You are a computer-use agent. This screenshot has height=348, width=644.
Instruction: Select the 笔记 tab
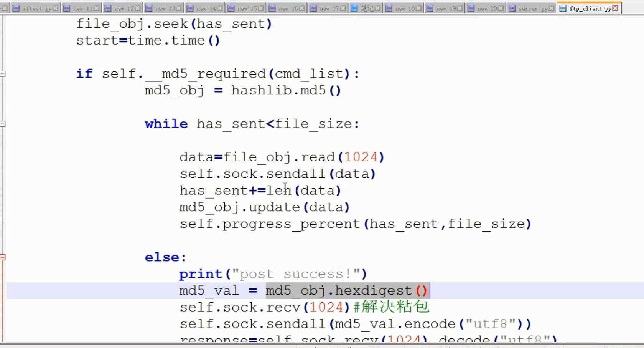coord(366,8)
